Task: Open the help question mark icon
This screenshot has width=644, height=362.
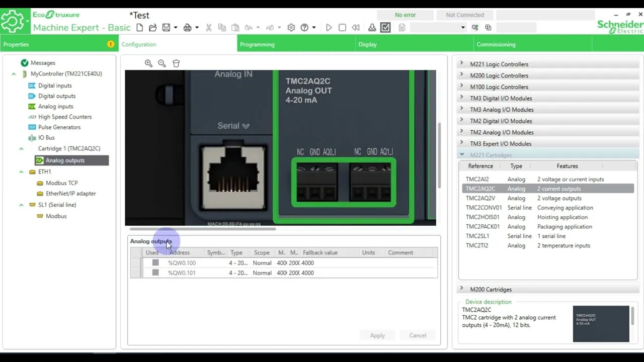Action: pyautogui.click(x=304, y=28)
